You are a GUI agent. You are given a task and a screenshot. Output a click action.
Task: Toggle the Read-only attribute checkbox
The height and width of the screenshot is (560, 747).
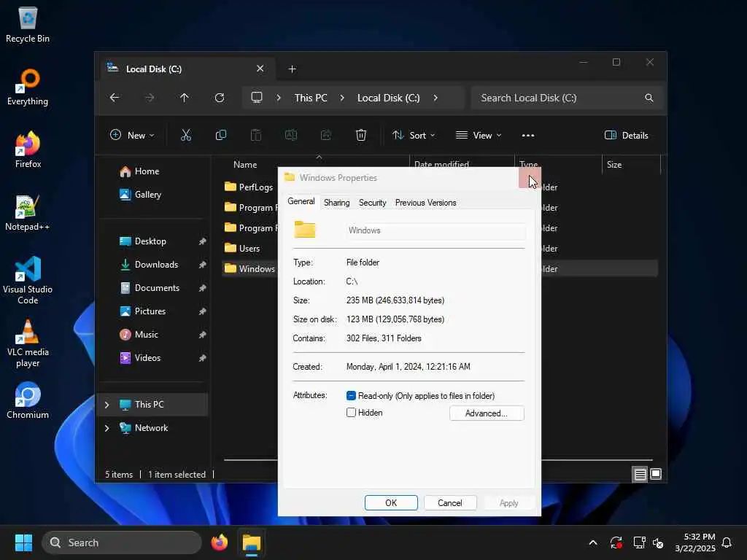pos(351,396)
